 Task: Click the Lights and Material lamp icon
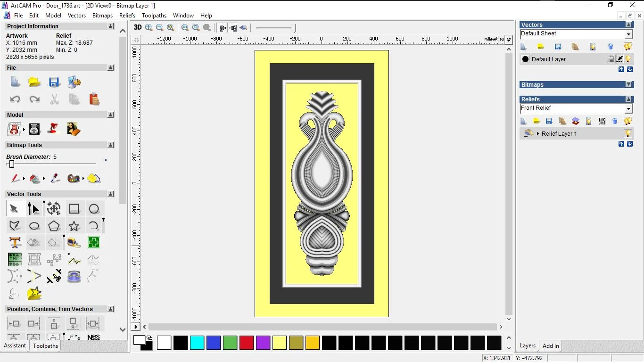tap(54, 128)
